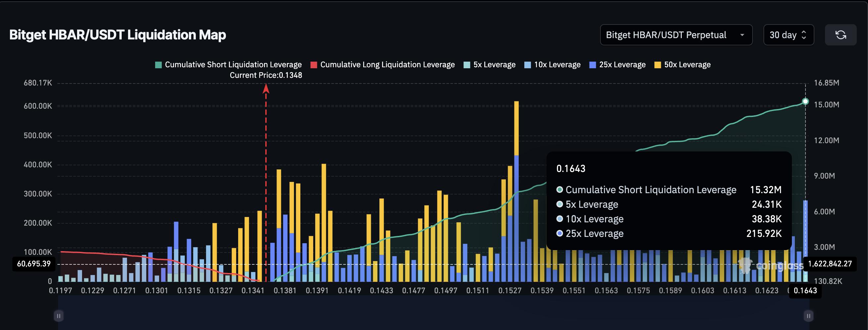Click the 5x Leverage legend color square
868x330 pixels.
[x=467, y=65]
